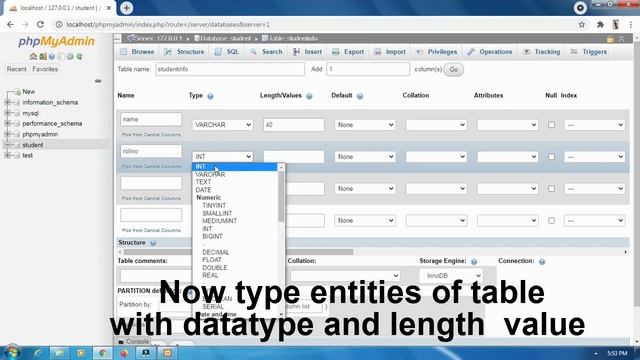This screenshot has width=640, height=360.
Task: Choose BIGINT in the type list
Action: click(x=212, y=237)
